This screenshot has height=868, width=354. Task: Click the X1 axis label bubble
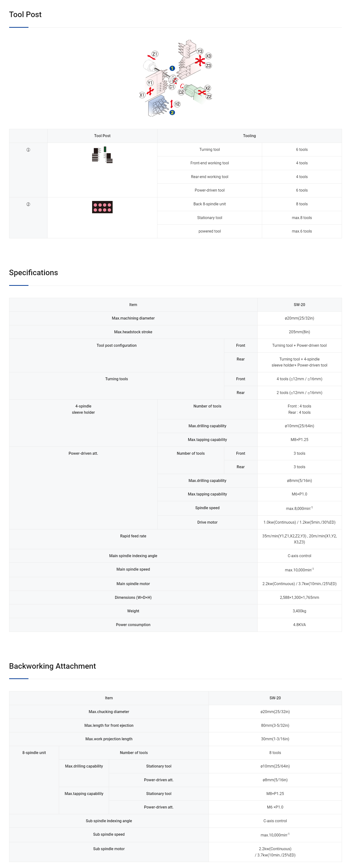point(142,95)
